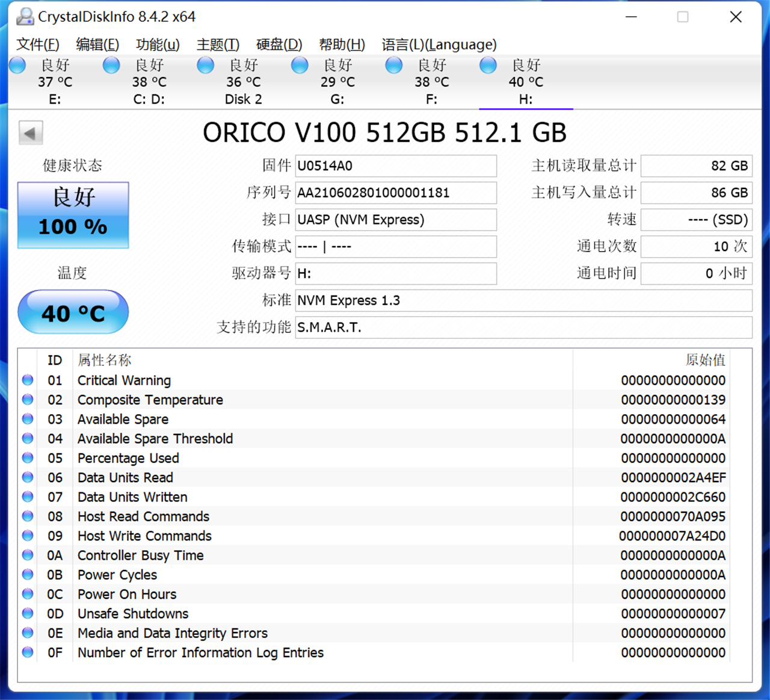
Task: Click the firmware field U0514A0
Action: pos(396,166)
